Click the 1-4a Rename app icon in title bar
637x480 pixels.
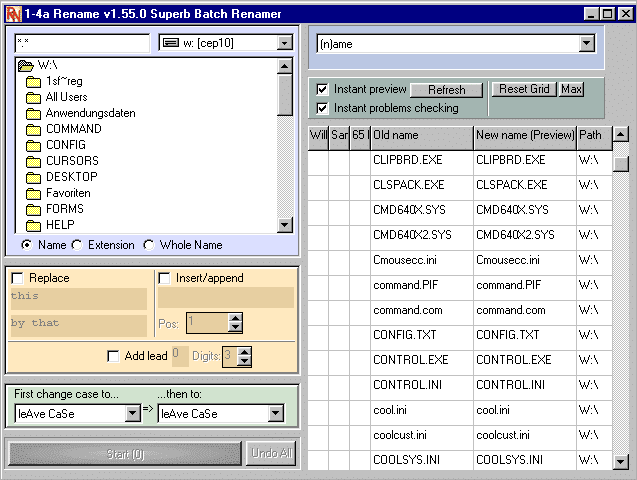click(x=13, y=14)
